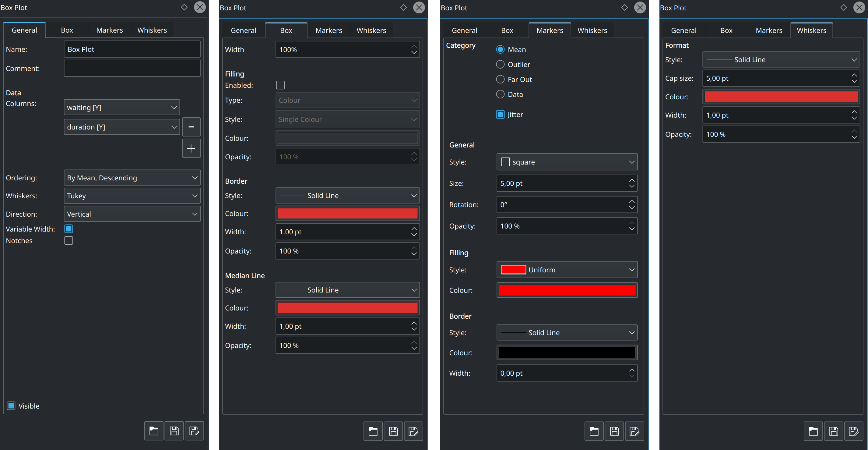Click save-as-default icon in Whiskers panel

click(853, 431)
